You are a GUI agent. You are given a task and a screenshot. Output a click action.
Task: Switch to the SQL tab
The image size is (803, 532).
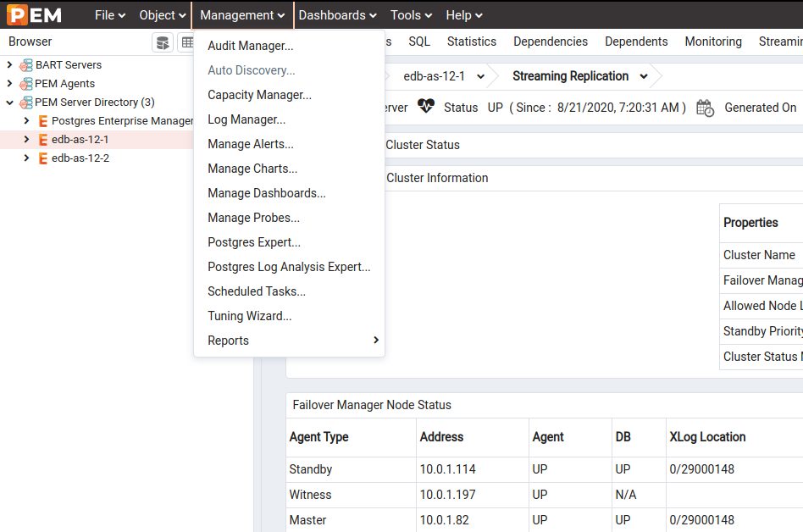pyautogui.click(x=419, y=42)
